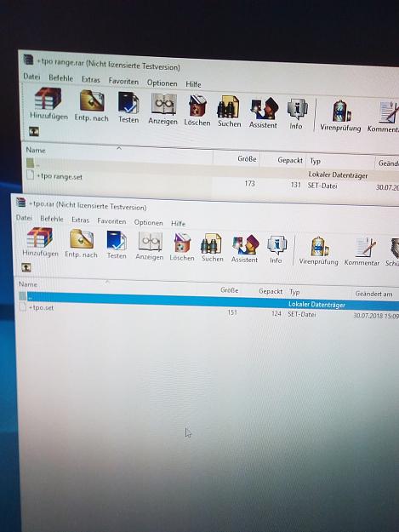This screenshot has width=399, height=532.
Task: Open Favoriten menu in +tpo range.rar window
Action: click(x=123, y=82)
